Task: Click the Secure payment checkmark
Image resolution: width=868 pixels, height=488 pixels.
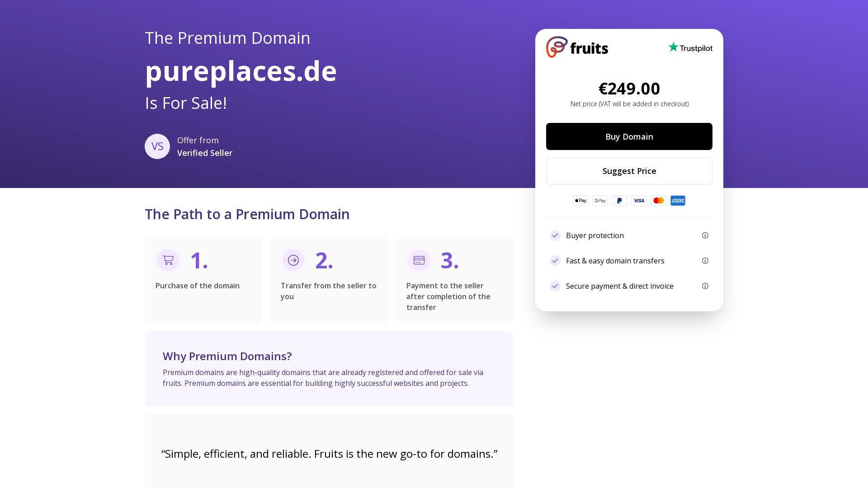Action: [555, 286]
